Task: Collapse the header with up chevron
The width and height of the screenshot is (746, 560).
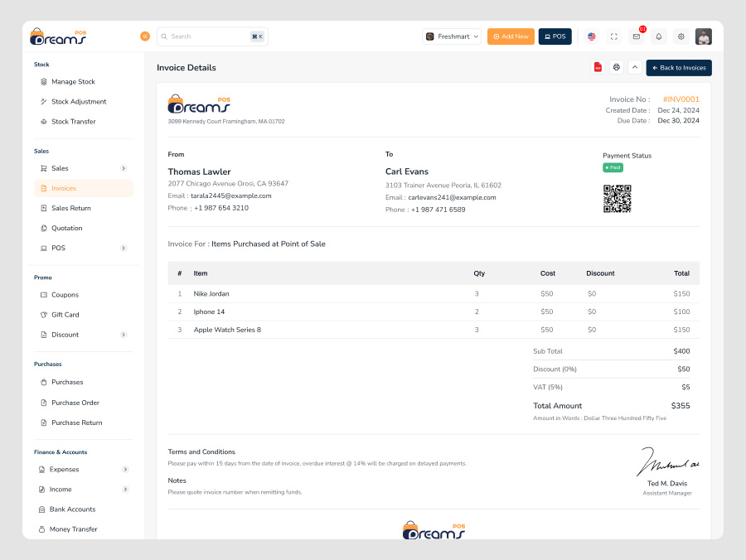Action: point(635,67)
